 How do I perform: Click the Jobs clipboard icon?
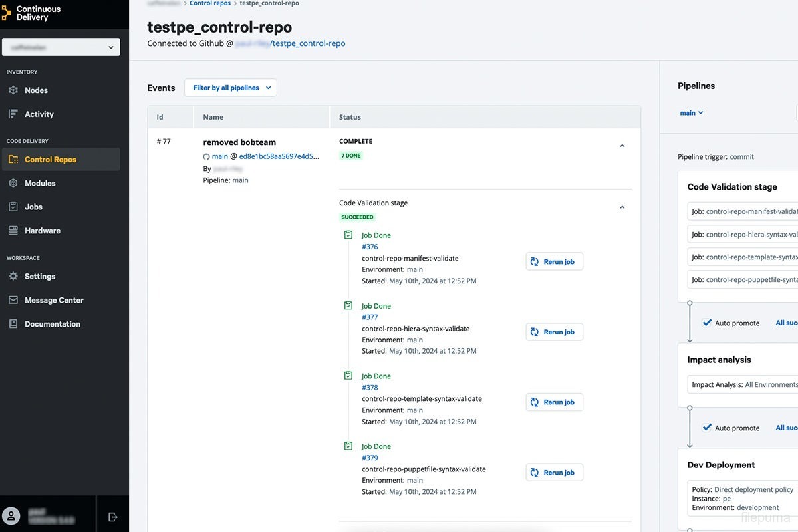[13, 207]
